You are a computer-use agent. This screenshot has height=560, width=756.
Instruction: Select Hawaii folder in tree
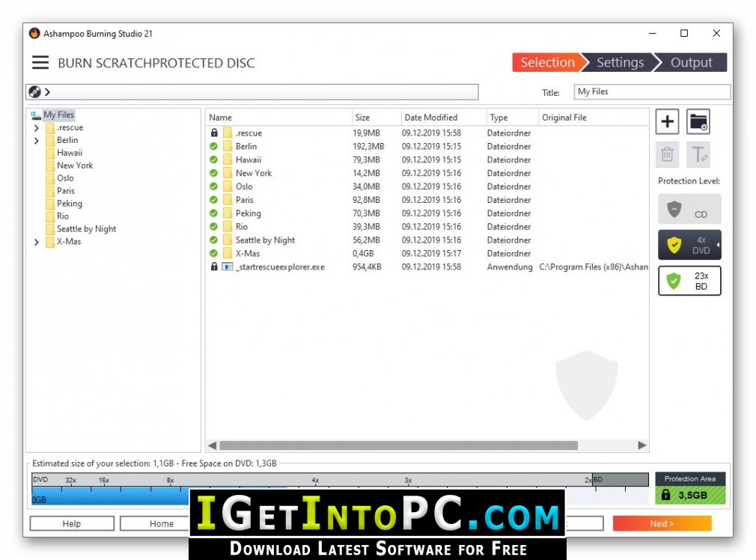pos(70,153)
